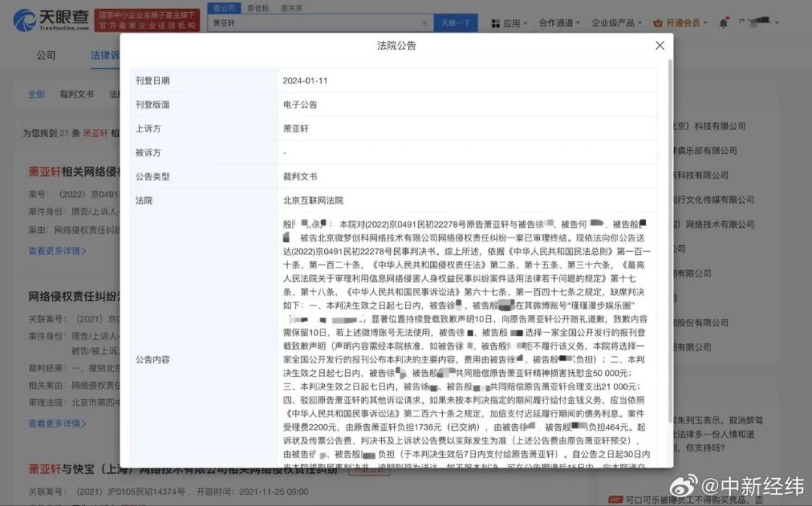Click the 行文化传媒有限公司 entry in right list
The width and height of the screenshot is (812, 506).
tap(713, 200)
